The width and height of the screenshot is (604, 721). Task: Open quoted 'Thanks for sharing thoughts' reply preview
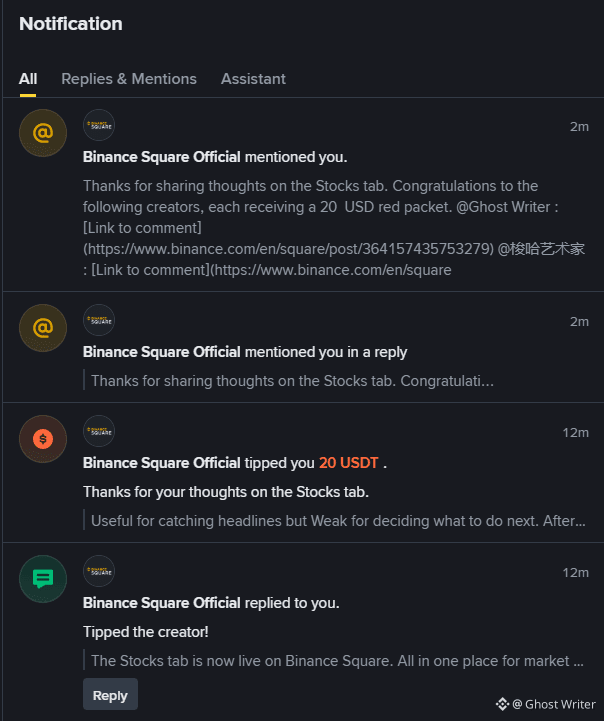(x=292, y=381)
